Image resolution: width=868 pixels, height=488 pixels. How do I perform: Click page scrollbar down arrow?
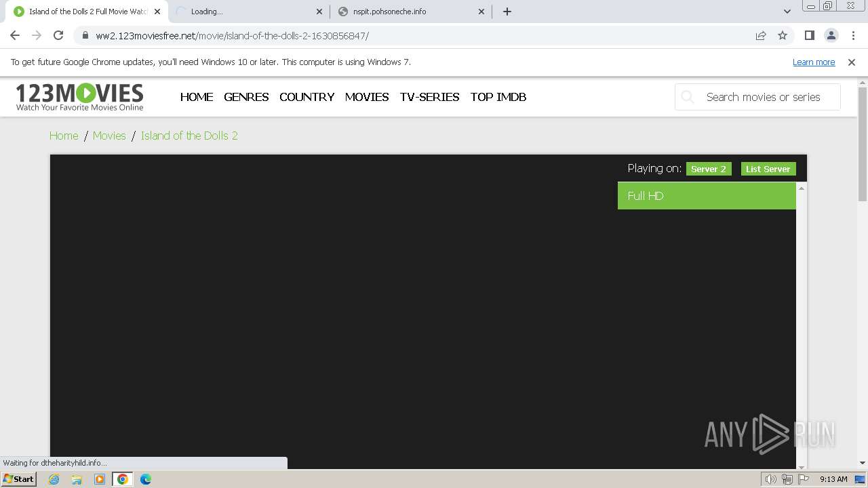tap(863, 464)
